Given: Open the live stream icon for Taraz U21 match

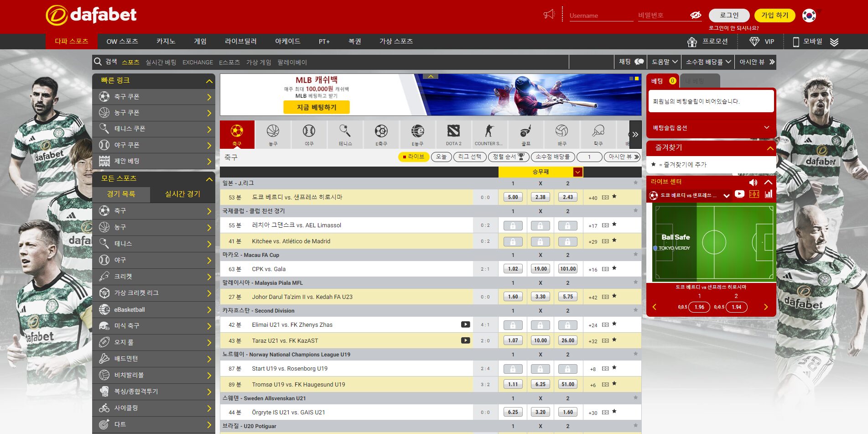Looking at the screenshot, I should tap(465, 340).
